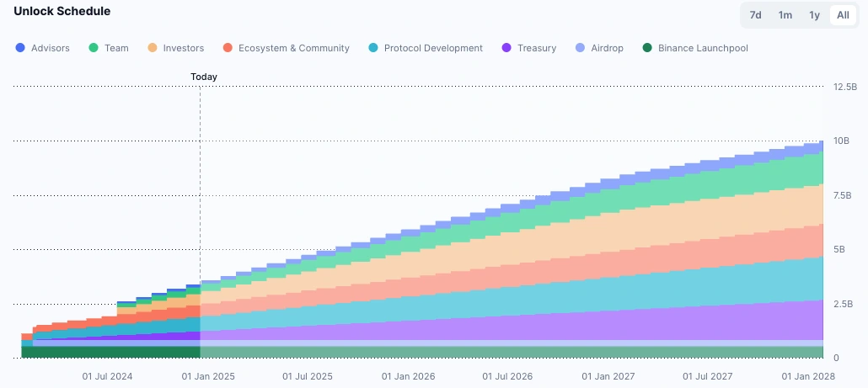Screen dimensions: 868x388
Task: Click the purple Treasury legend dot
Action: (507, 48)
